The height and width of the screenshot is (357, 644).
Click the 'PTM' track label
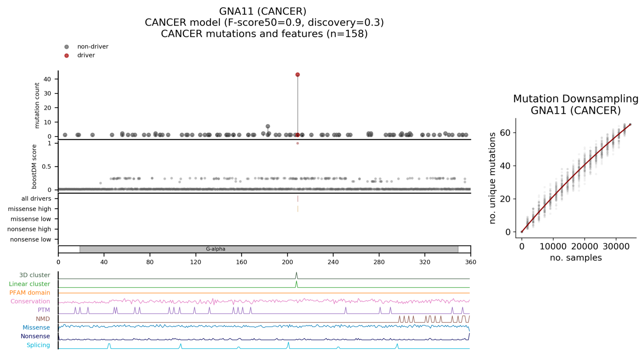coord(44,310)
